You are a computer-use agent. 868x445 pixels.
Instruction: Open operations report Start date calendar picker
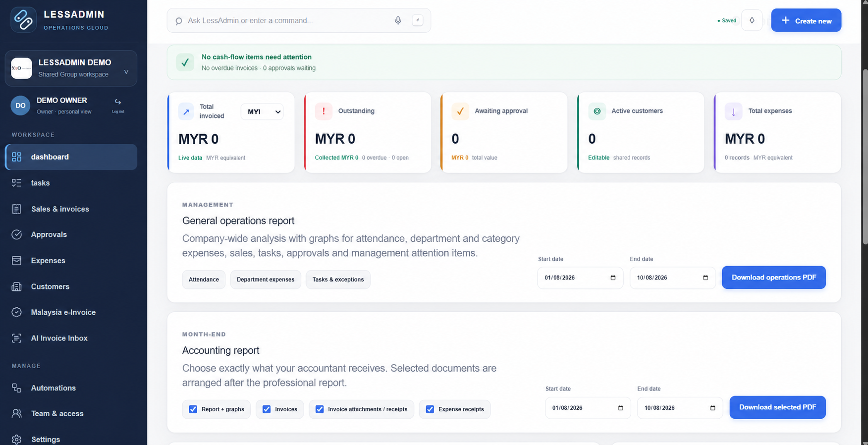point(613,278)
